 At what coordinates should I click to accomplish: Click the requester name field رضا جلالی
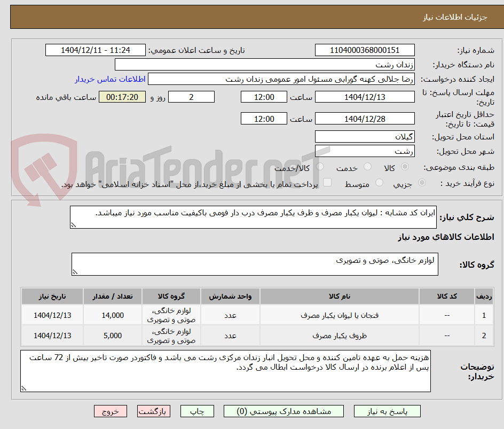[281, 79]
